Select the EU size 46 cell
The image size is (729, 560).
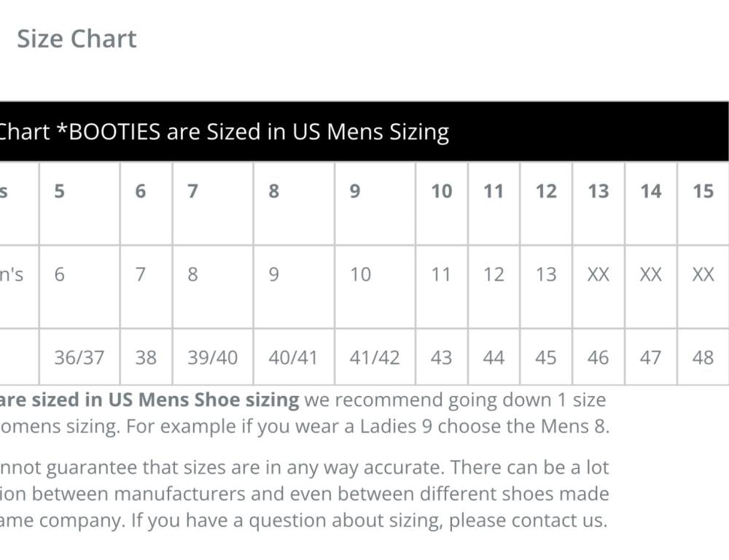coord(599,357)
